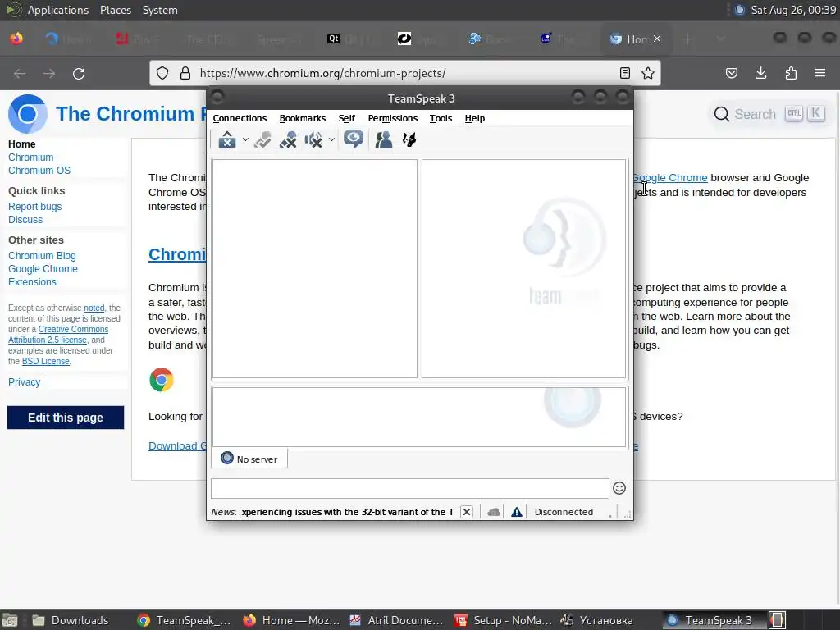Switch to Atril Document taskbar item
This screenshot has width=840, height=630.
[x=396, y=620]
